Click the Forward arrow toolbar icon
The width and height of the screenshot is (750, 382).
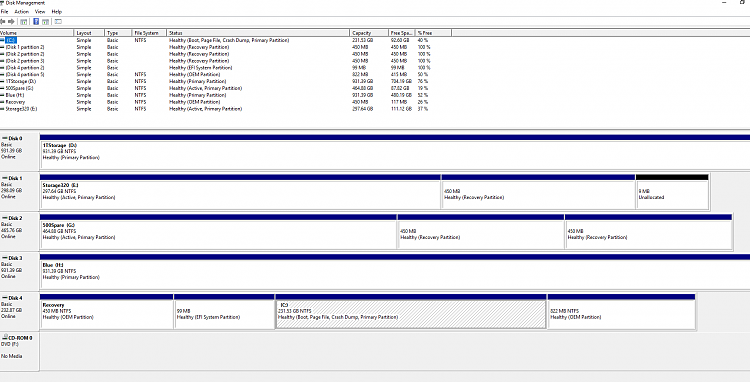tap(11, 22)
